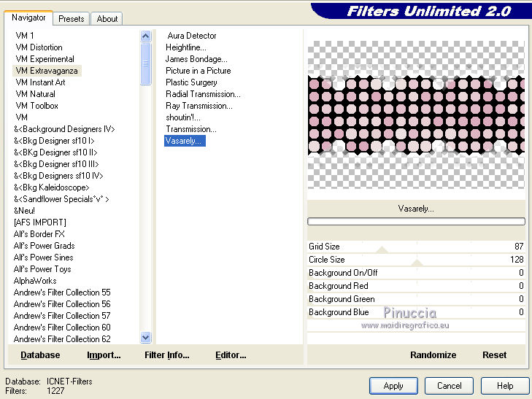Viewport: 532px width, 399px height.
Task: Select Andrew's Filter Collection 55
Action: pos(62,293)
